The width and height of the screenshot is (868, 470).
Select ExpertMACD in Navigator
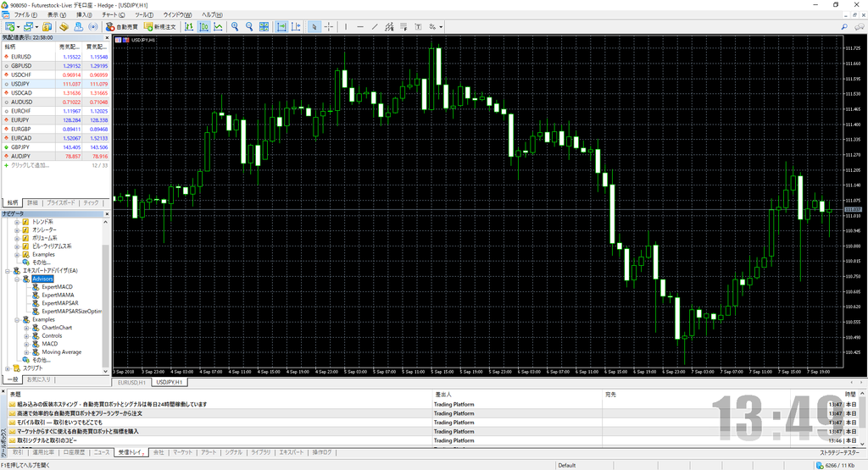[x=57, y=287]
